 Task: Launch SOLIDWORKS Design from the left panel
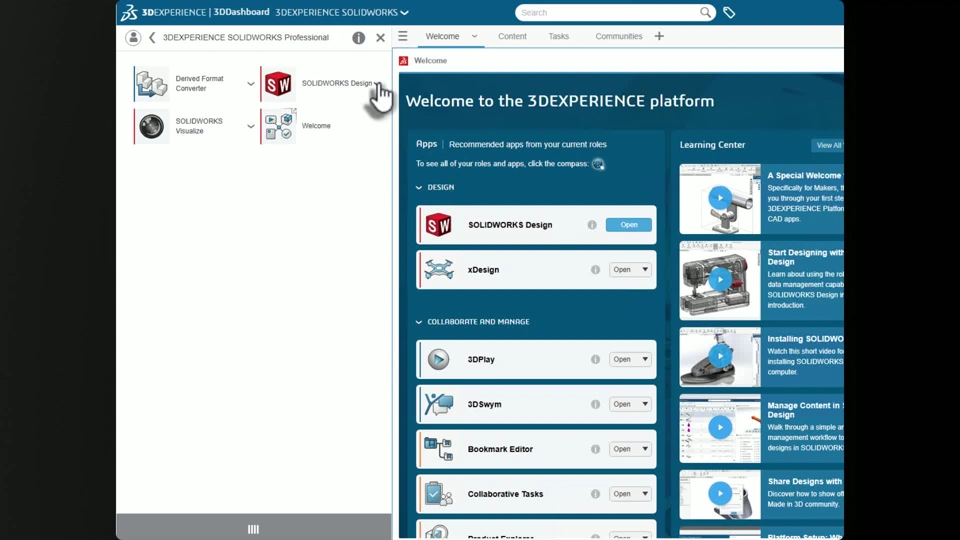(x=278, y=83)
